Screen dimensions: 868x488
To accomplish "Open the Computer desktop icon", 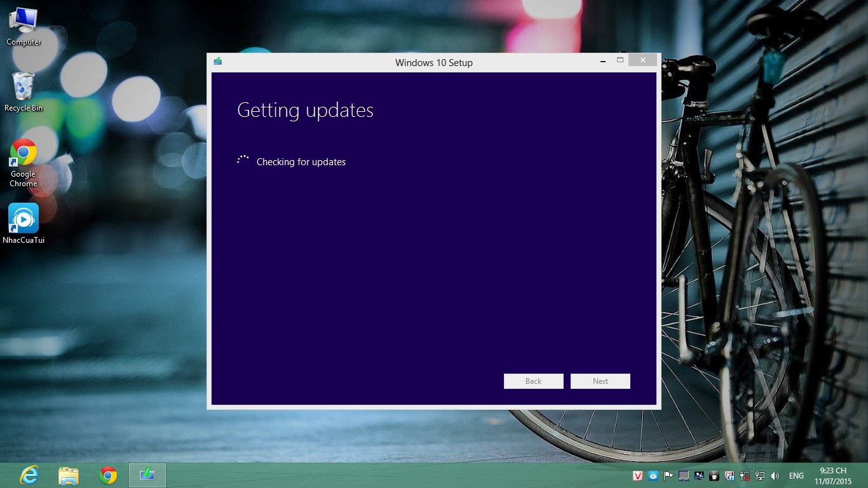I will point(24,26).
